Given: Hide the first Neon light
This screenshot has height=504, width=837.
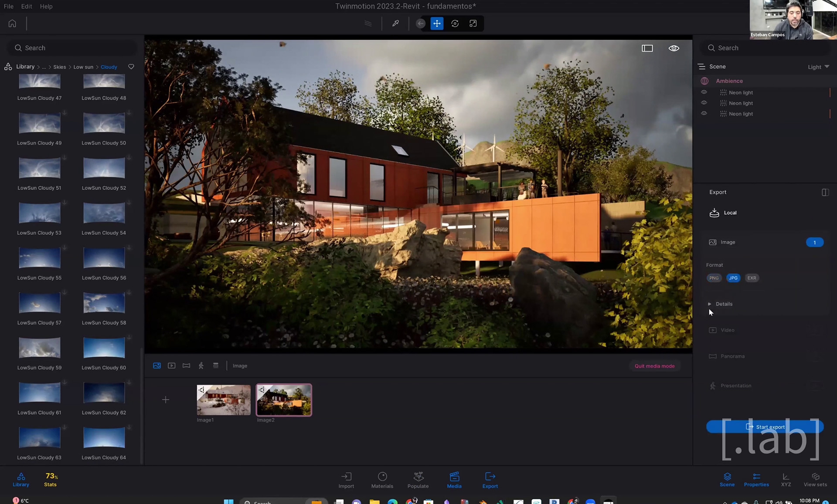Looking at the screenshot, I should (x=704, y=92).
